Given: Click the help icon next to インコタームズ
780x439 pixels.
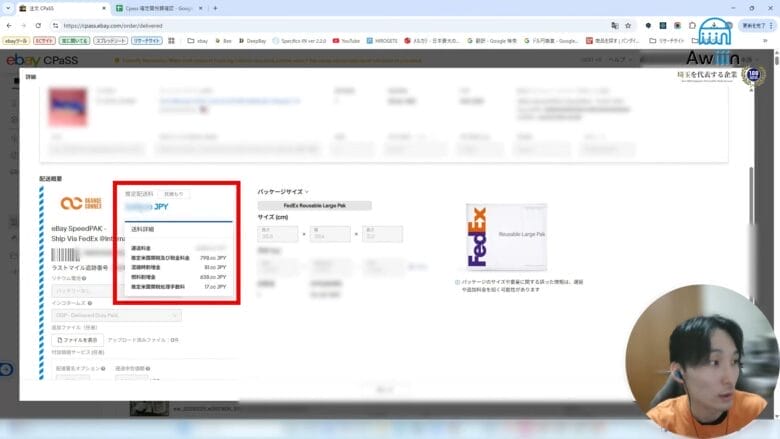Looking at the screenshot, I should pyautogui.click(x=90, y=302).
